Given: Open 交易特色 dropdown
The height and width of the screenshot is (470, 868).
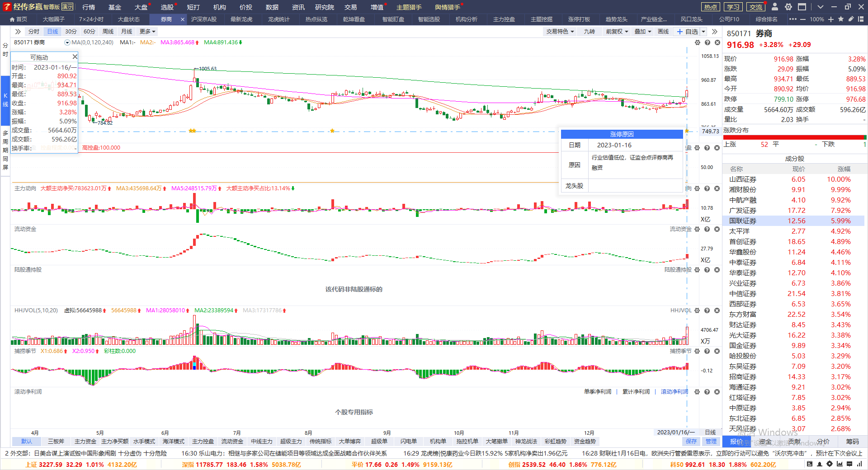Looking at the screenshot, I should tap(560, 32).
